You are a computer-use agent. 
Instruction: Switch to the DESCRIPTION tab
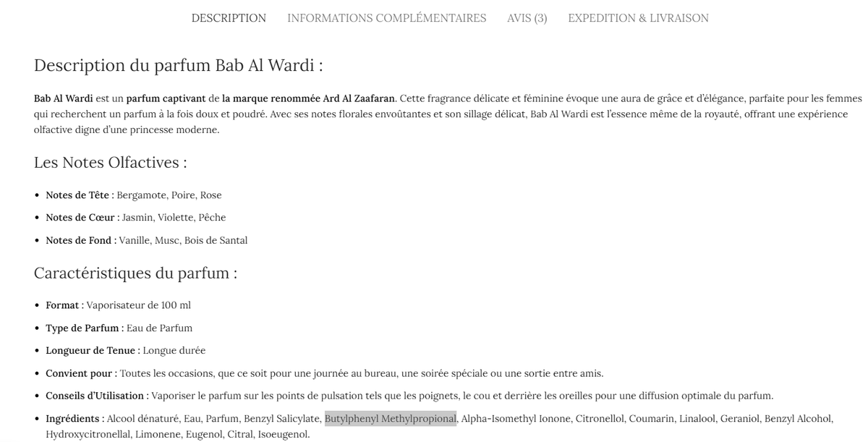coord(229,18)
